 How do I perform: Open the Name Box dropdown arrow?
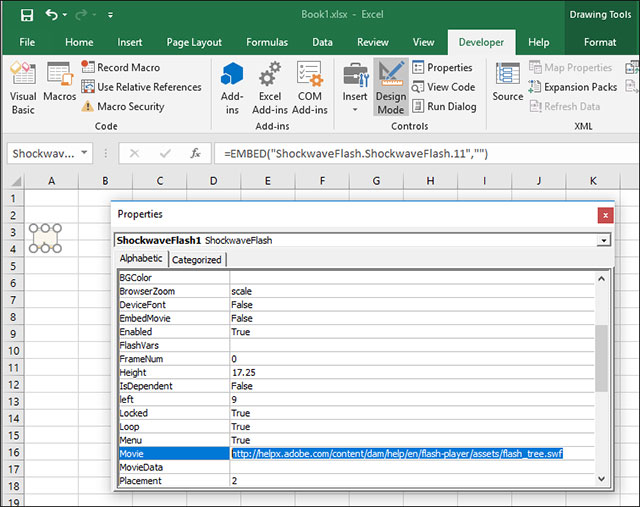(x=84, y=154)
